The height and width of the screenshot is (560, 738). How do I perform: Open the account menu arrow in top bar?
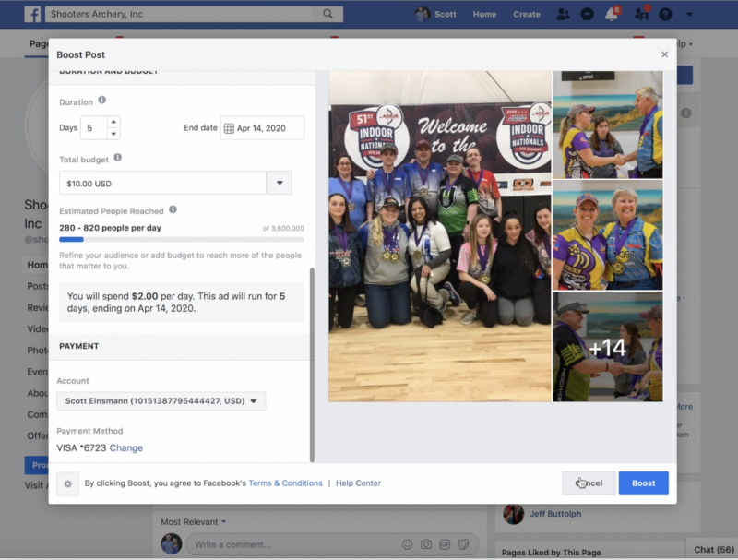point(689,15)
